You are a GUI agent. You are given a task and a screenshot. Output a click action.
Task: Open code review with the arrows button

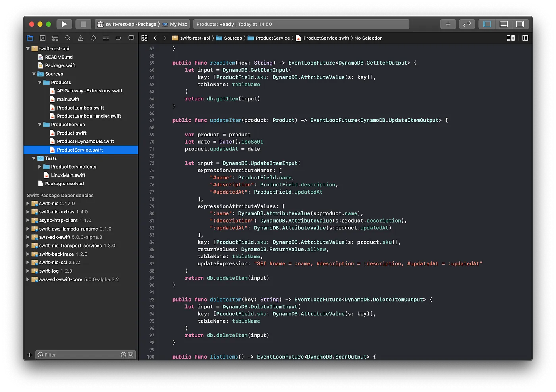point(467,24)
